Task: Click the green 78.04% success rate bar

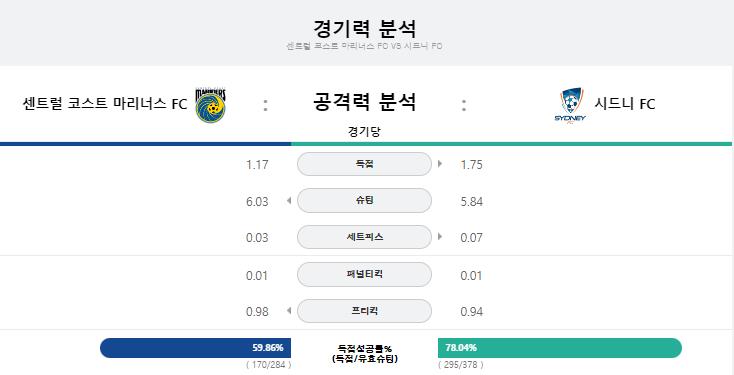Action: pyautogui.click(x=560, y=348)
